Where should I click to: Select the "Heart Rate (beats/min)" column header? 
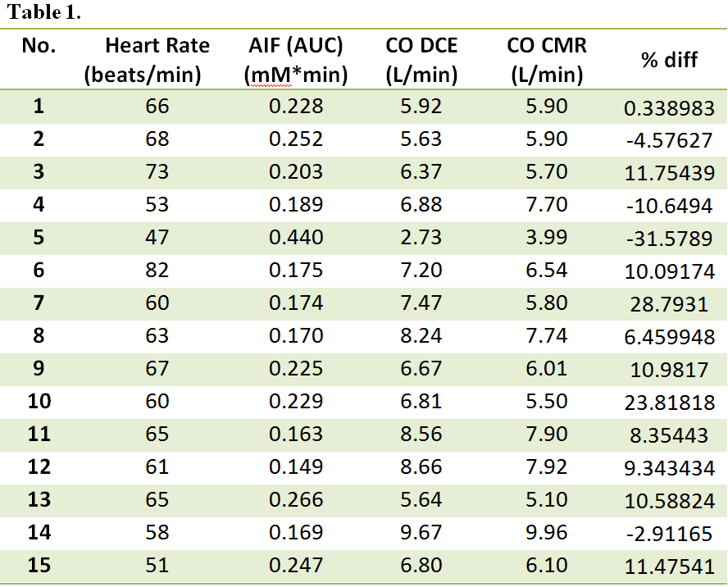click(x=146, y=61)
